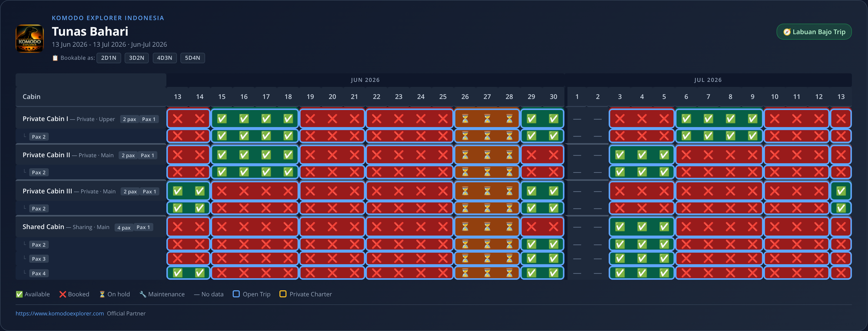
Task: Select Private Cabin III Pax 1 on June 13
Action: [x=178, y=191]
